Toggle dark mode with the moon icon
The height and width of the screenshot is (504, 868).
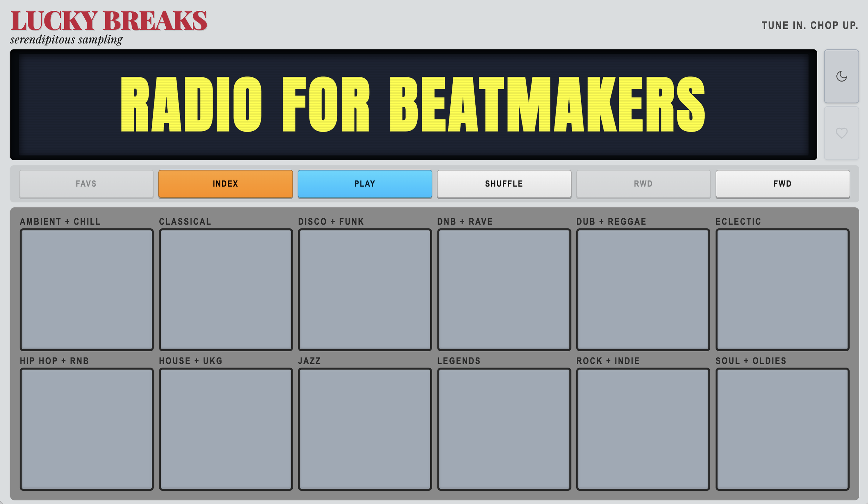841,76
